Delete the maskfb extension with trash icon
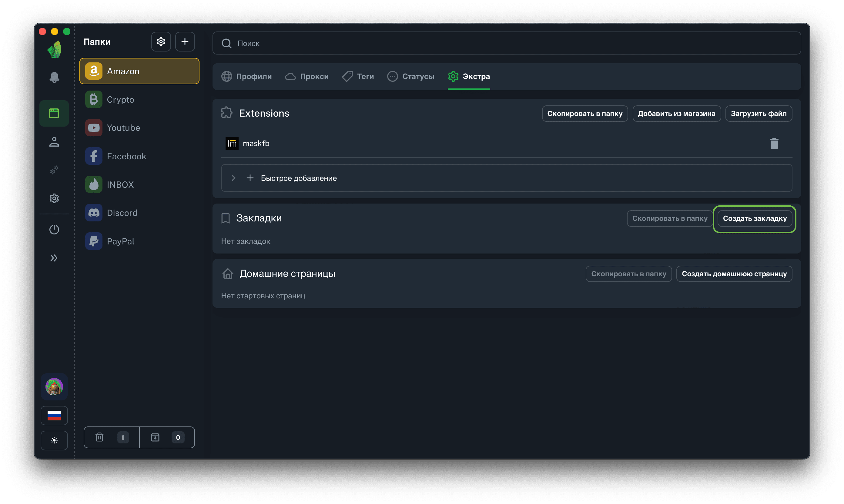Screen dimensions: 844x504 (774, 144)
